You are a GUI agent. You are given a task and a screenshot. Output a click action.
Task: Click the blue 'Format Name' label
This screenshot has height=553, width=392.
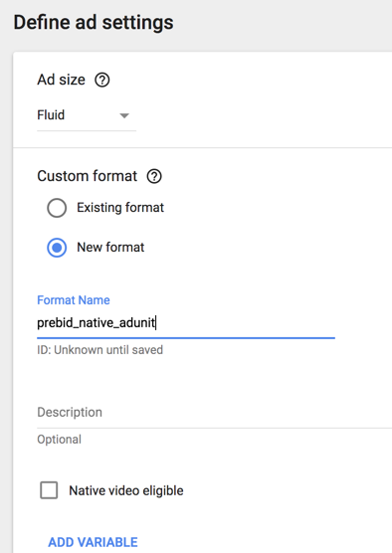74,300
